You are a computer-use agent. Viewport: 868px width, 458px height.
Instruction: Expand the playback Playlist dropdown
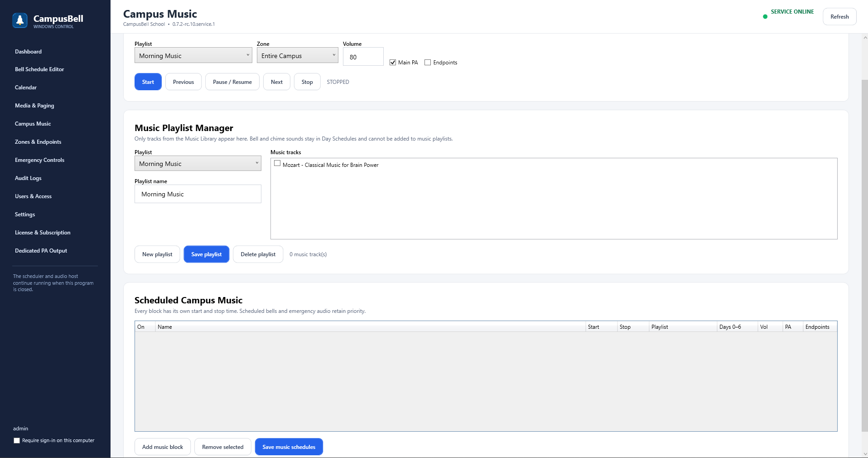(193, 55)
